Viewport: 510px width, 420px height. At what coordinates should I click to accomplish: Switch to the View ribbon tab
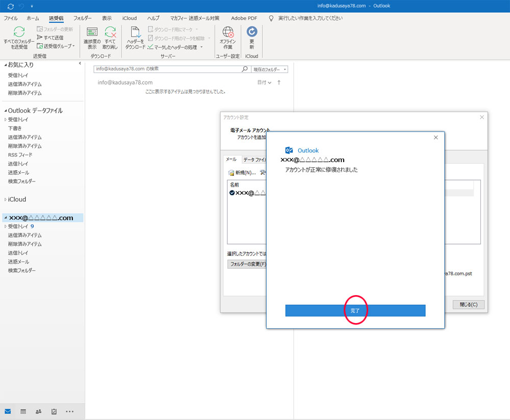pos(107,18)
